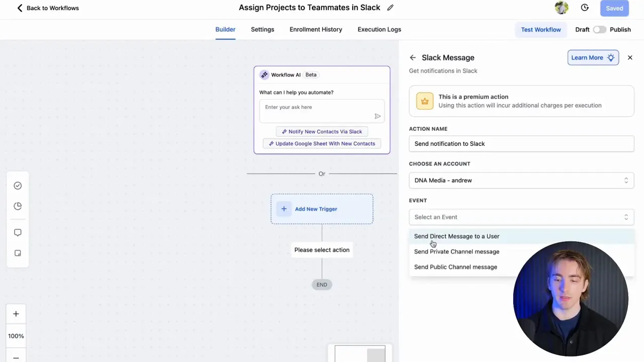Close the Slack Message panel
This screenshot has height=362, width=644.
pos(630,58)
